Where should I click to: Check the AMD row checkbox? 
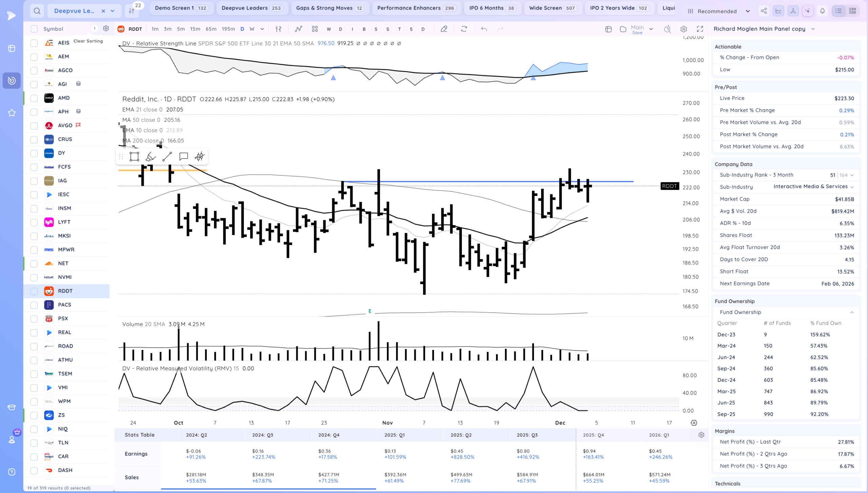(34, 98)
